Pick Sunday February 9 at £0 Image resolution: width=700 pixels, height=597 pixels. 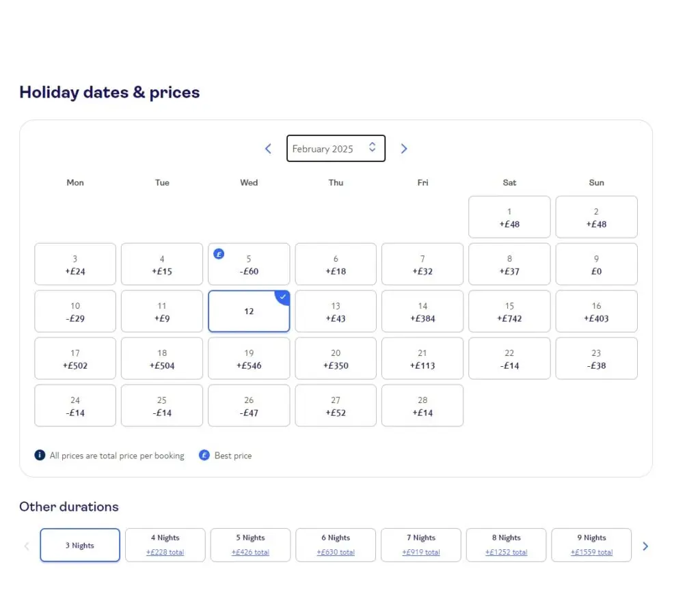point(596,264)
